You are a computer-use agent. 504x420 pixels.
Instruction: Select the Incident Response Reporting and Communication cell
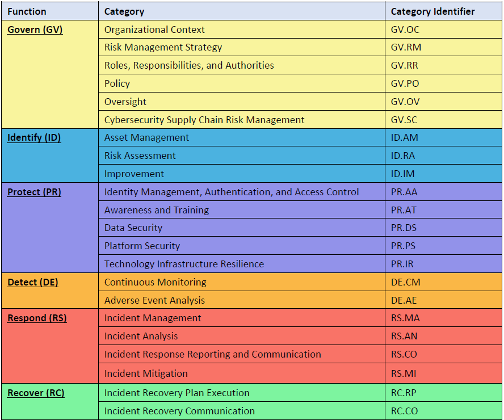[x=212, y=354]
